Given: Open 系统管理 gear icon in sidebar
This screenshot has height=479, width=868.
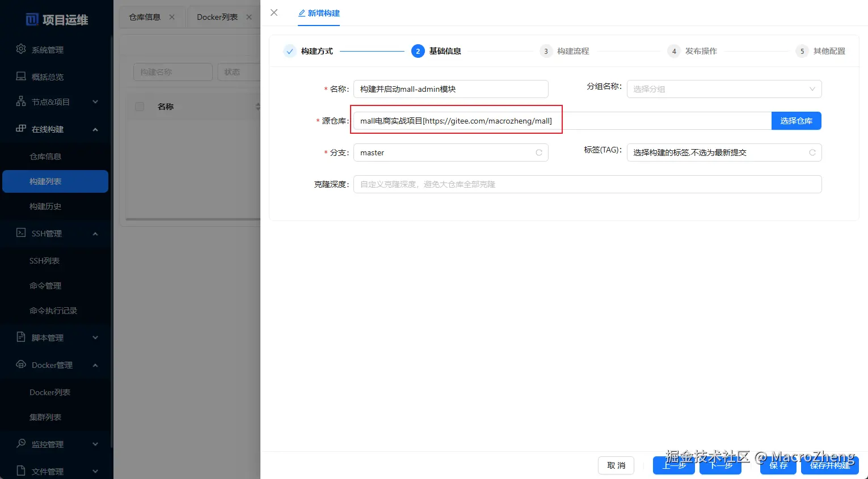Looking at the screenshot, I should click(21, 49).
